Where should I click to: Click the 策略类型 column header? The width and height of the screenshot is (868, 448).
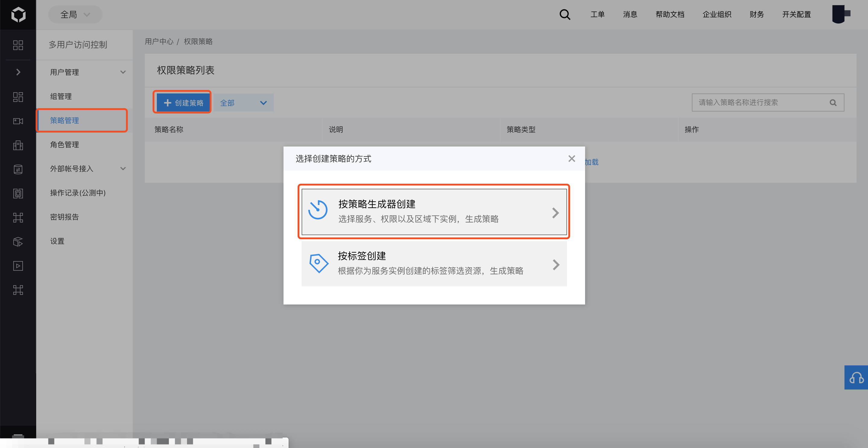(x=521, y=129)
